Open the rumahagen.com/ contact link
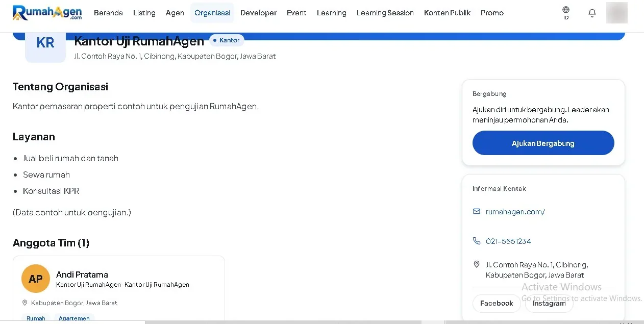This screenshot has height=324, width=644. tap(515, 212)
